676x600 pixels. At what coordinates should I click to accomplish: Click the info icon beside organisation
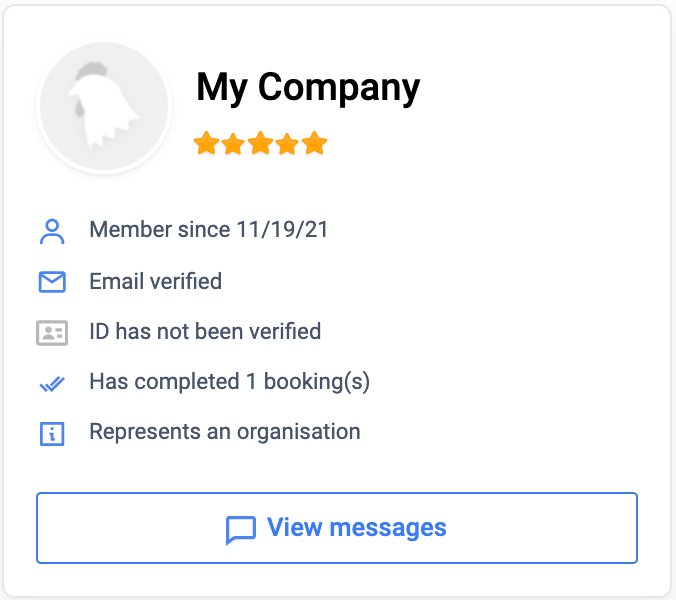point(51,434)
